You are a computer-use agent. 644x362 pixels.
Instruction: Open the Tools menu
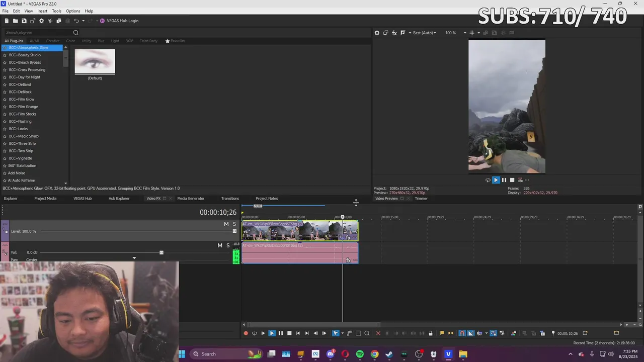[56, 11]
